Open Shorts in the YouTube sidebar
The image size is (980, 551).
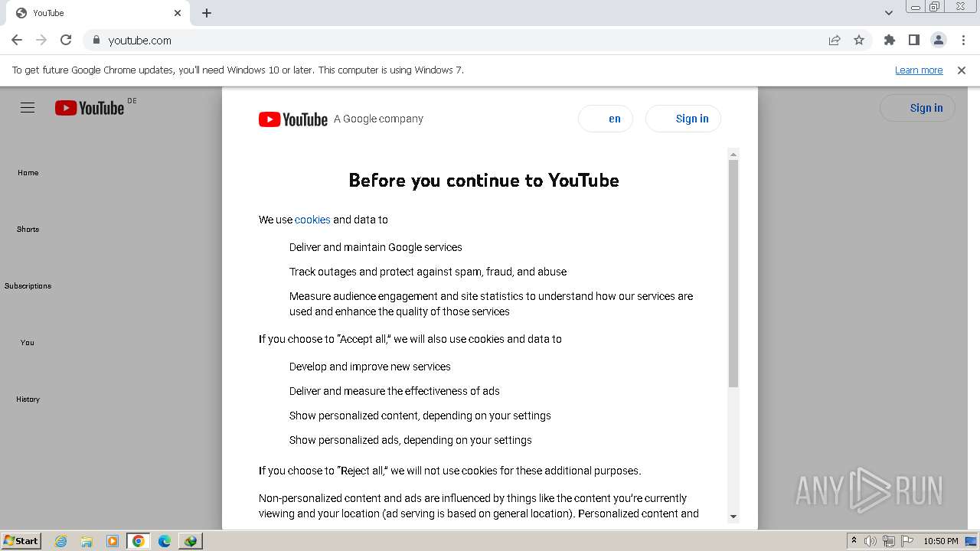[28, 230]
